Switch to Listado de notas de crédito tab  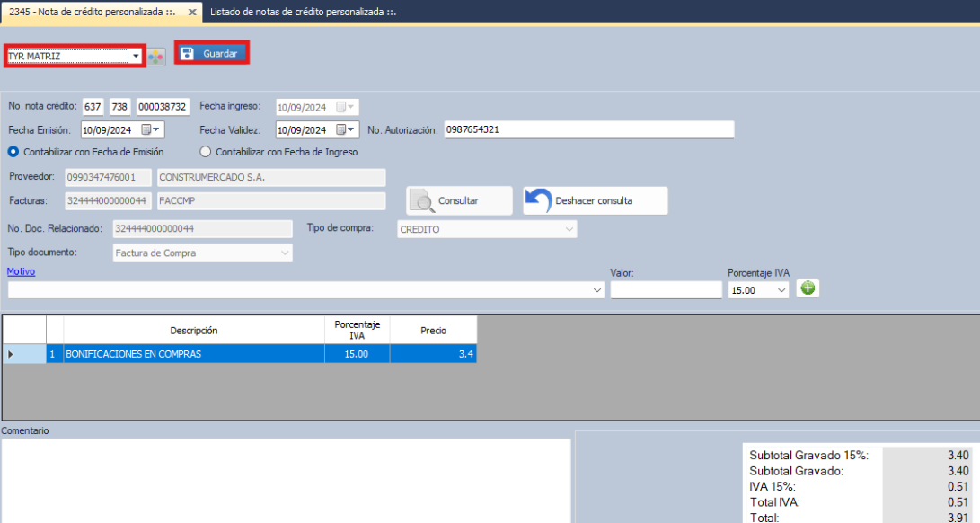pos(303,12)
